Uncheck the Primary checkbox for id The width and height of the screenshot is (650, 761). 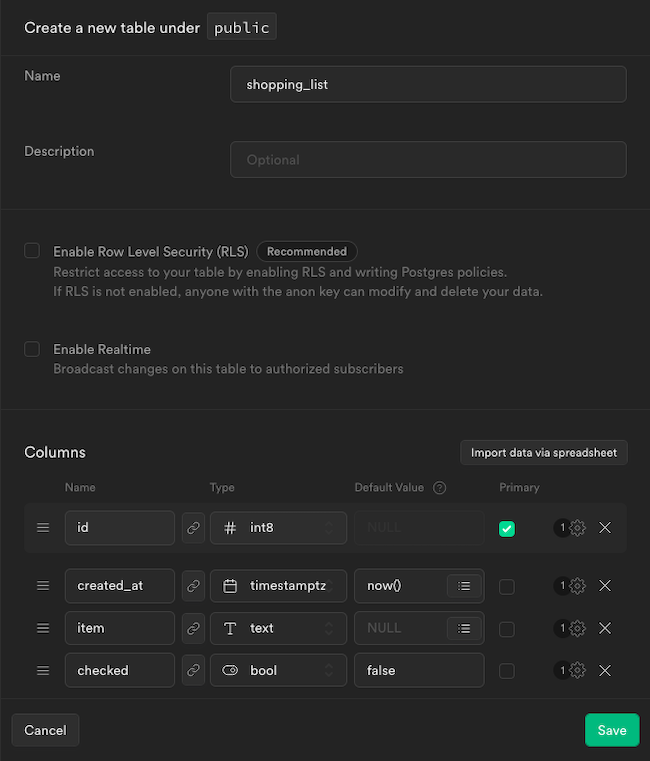pos(507,528)
